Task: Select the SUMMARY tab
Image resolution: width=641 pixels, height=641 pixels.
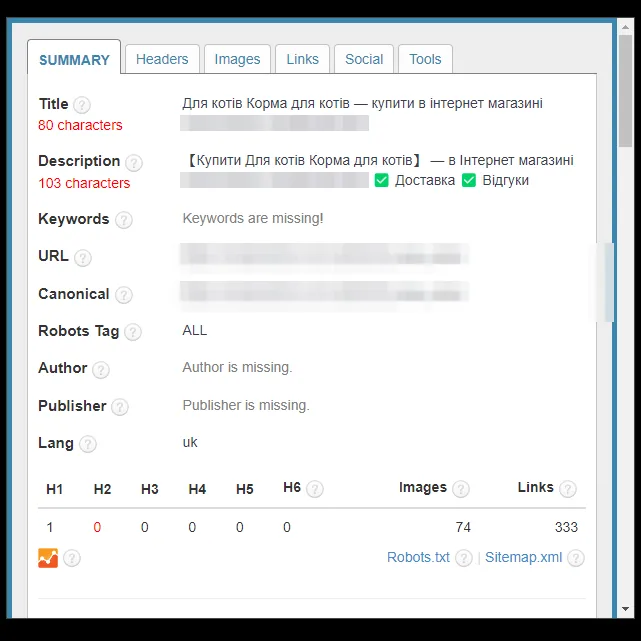Action: tap(74, 60)
